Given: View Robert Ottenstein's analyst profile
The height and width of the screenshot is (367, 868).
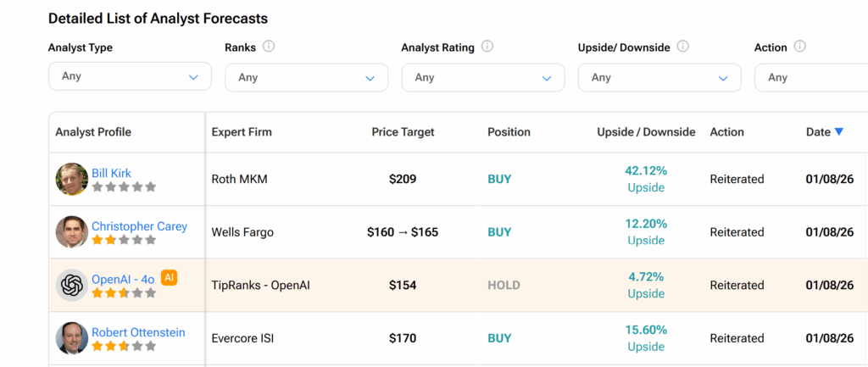Looking at the screenshot, I should pyautogui.click(x=138, y=332).
